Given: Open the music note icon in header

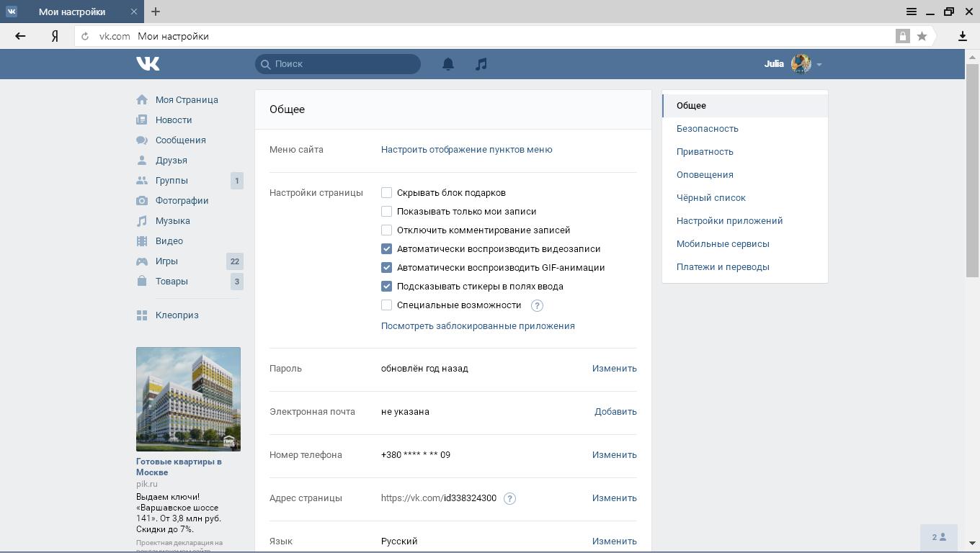Looking at the screenshot, I should point(481,64).
